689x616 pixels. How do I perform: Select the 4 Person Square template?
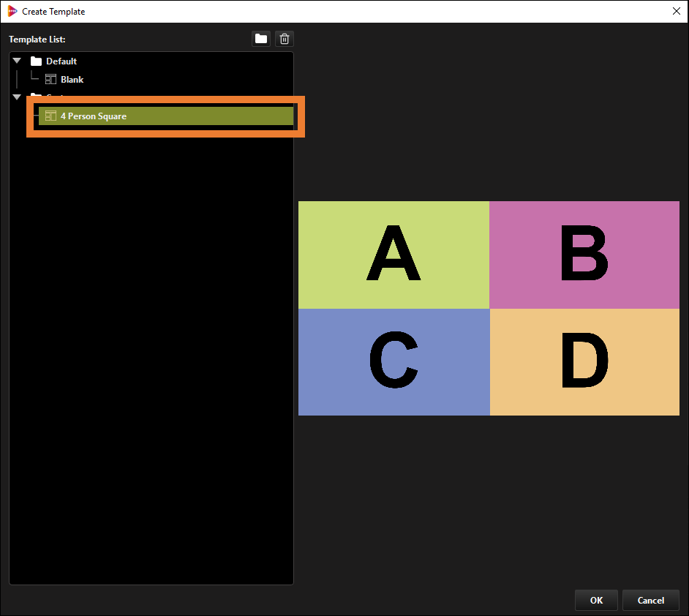pos(165,116)
